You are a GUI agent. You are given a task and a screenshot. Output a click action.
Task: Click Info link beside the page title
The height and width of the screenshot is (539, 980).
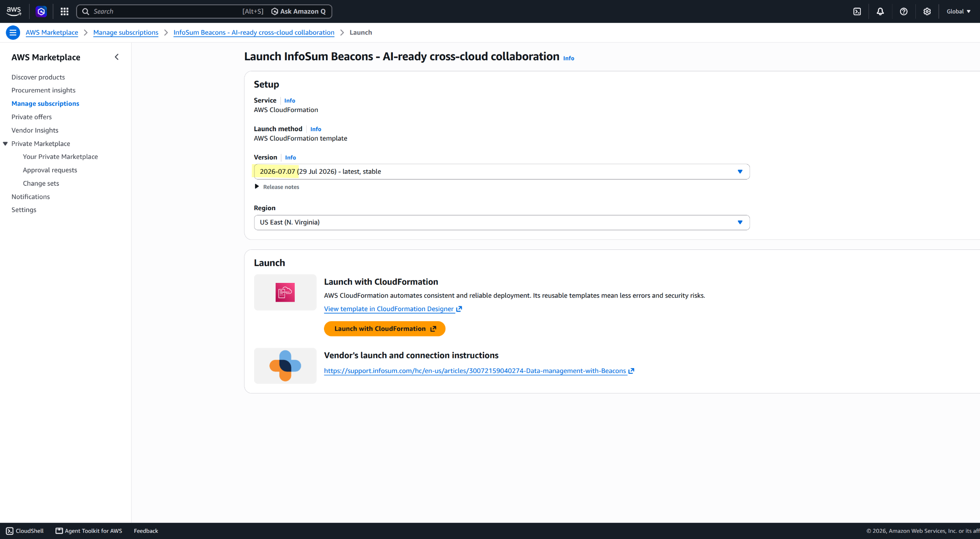(569, 58)
